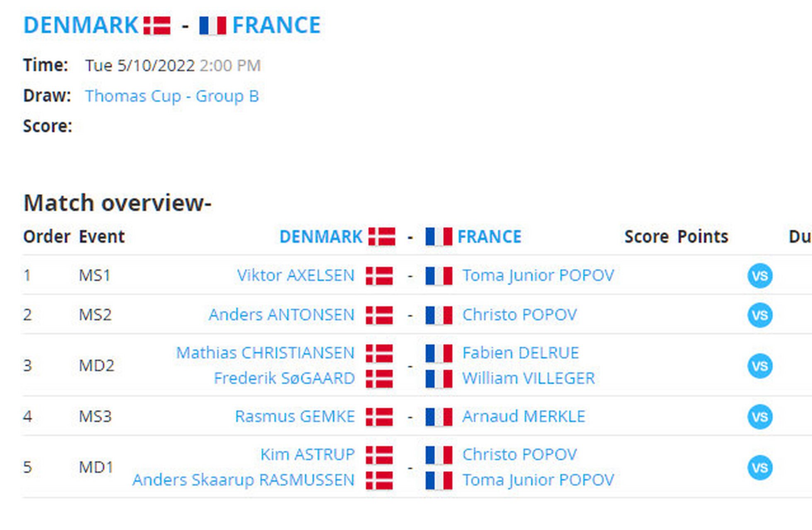Open the DENMARK team link in title
Viewport: 812px width, 530px height.
(x=81, y=25)
